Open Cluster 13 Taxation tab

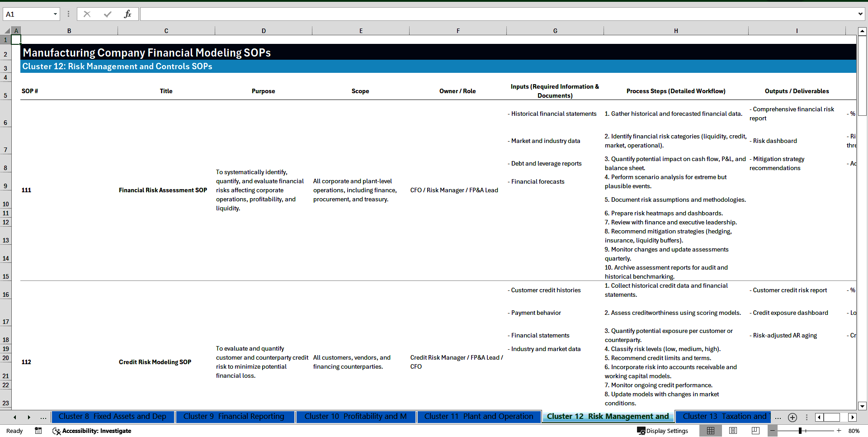coord(723,417)
